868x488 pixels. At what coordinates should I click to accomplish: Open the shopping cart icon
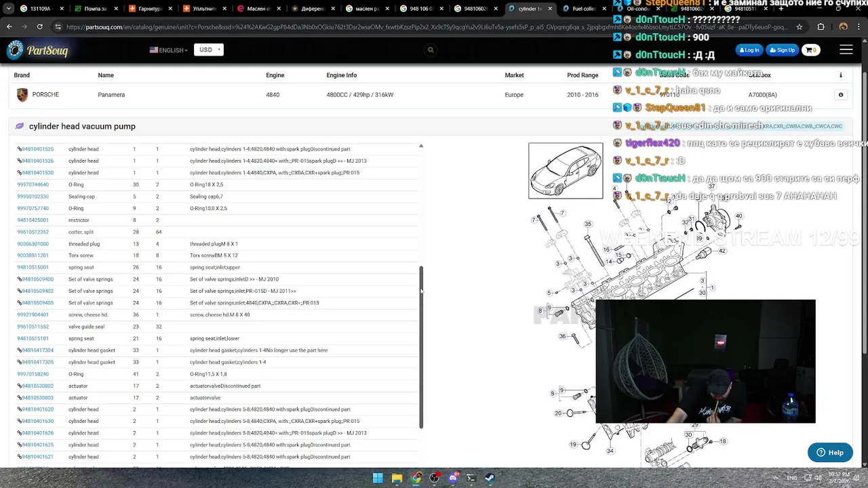click(811, 50)
